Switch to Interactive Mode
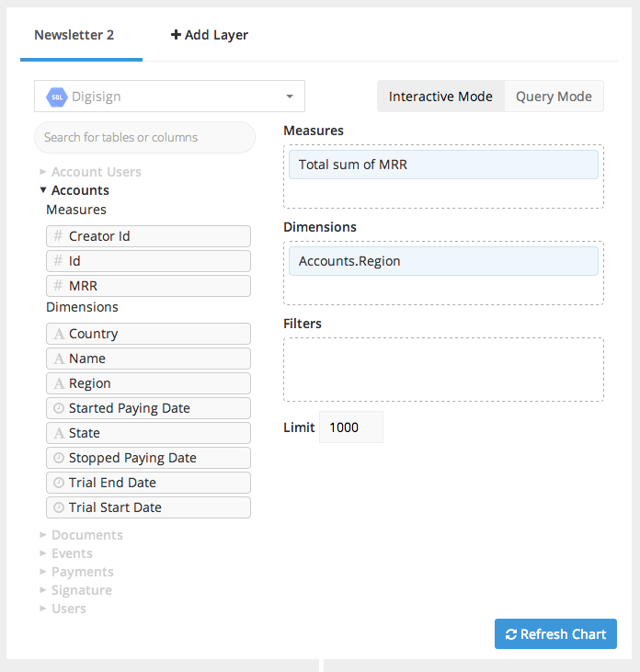The width and height of the screenshot is (640, 672). point(440,97)
